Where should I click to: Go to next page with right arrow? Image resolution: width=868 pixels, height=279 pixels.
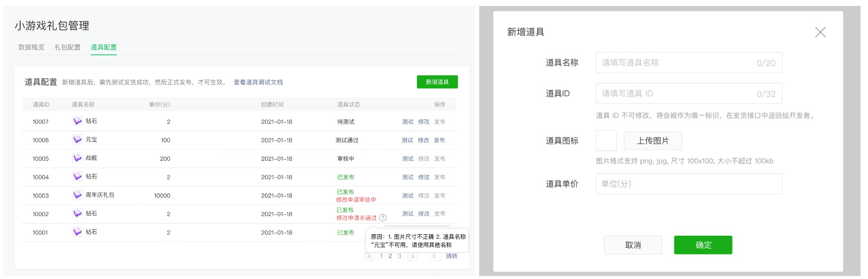(412, 256)
